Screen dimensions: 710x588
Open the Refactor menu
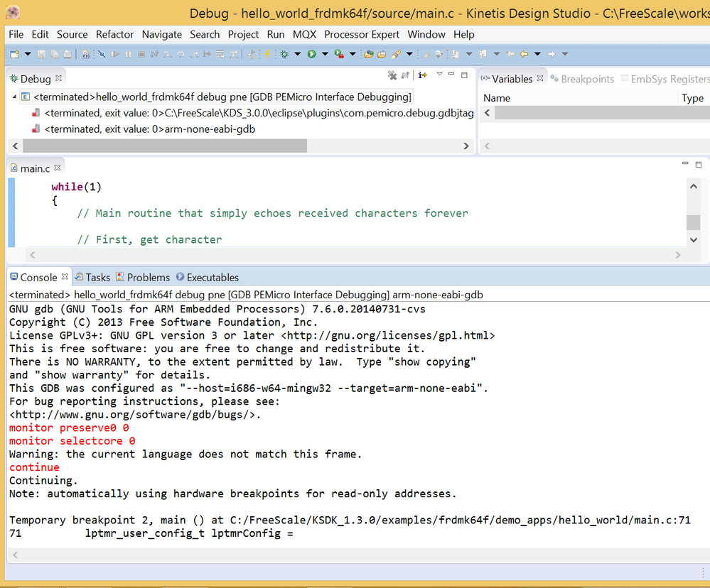[114, 34]
